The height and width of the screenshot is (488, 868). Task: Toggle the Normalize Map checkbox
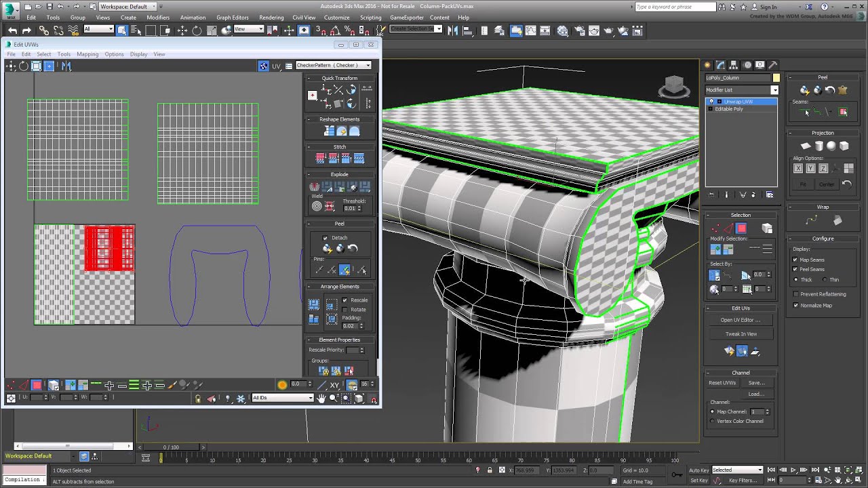[796, 305]
